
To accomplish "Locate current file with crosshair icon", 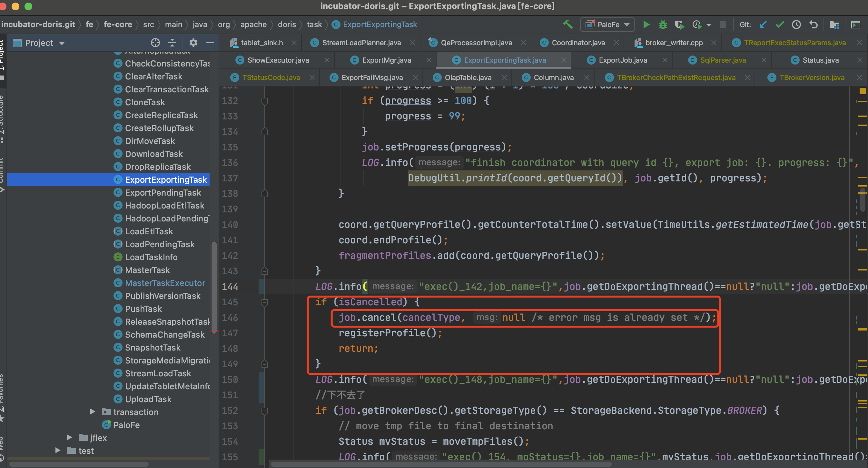I will pos(155,43).
